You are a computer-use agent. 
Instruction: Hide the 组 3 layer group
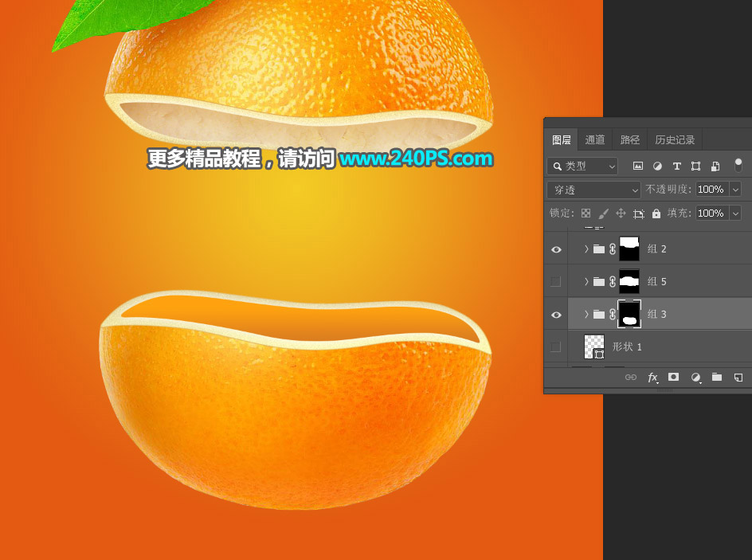point(556,315)
